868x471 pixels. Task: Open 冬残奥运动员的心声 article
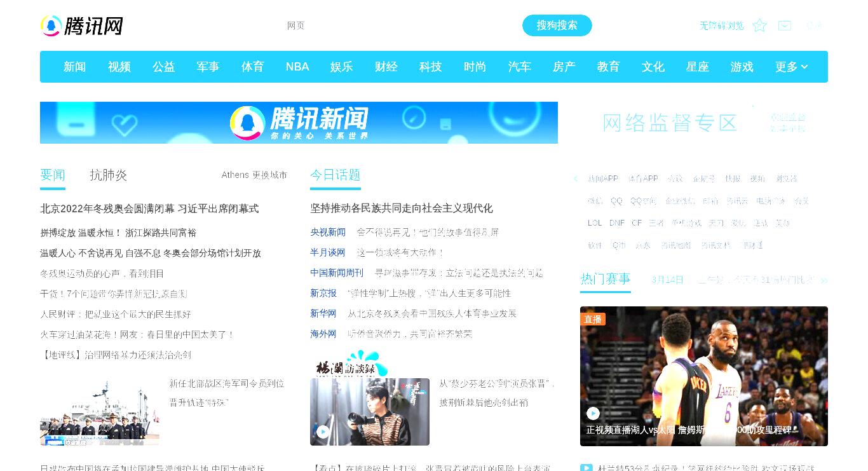point(102,273)
